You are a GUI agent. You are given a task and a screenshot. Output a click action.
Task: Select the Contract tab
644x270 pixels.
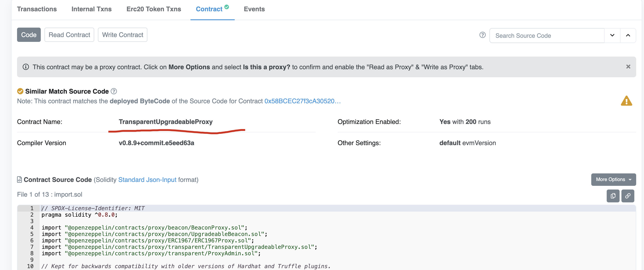tap(209, 9)
